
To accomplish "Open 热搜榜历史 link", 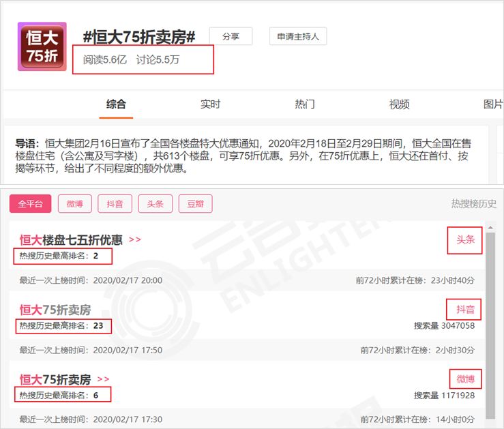I will tap(474, 204).
